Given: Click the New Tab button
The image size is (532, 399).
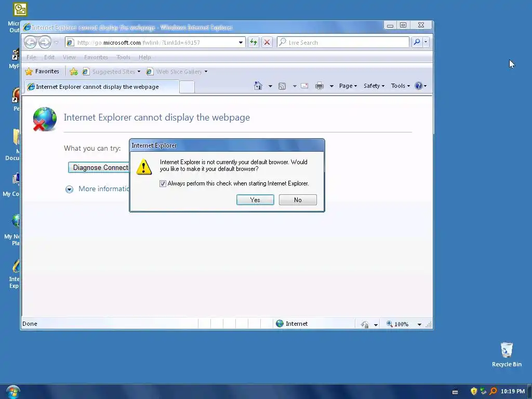Looking at the screenshot, I should pos(187,87).
